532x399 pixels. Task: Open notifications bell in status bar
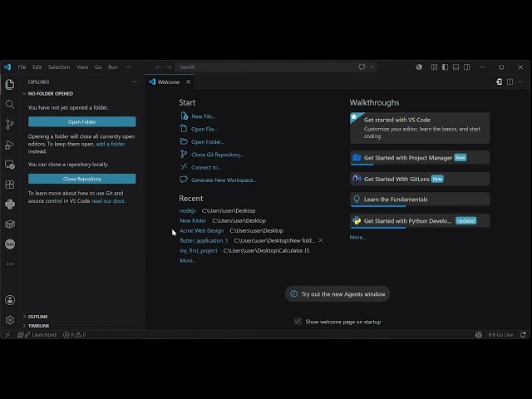(x=523, y=334)
